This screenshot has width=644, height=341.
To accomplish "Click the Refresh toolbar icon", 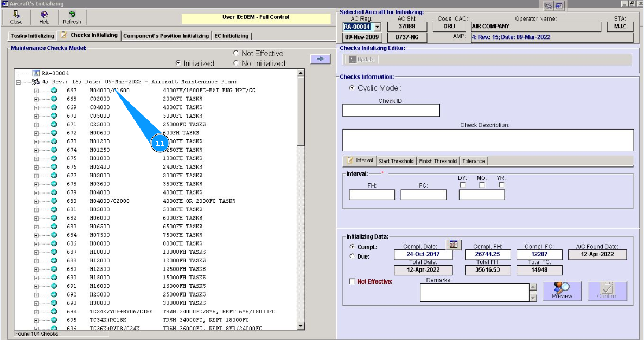I will point(72,17).
